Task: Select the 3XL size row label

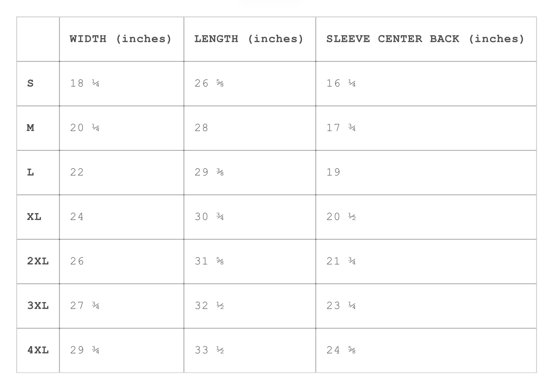Action: tap(38, 306)
